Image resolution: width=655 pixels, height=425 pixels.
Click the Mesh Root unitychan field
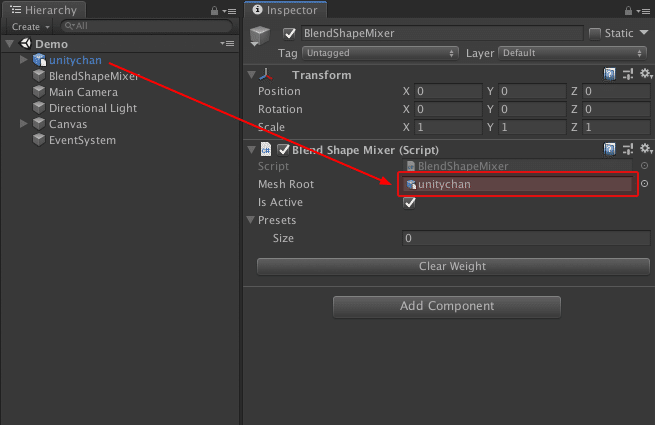[x=518, y=184]
